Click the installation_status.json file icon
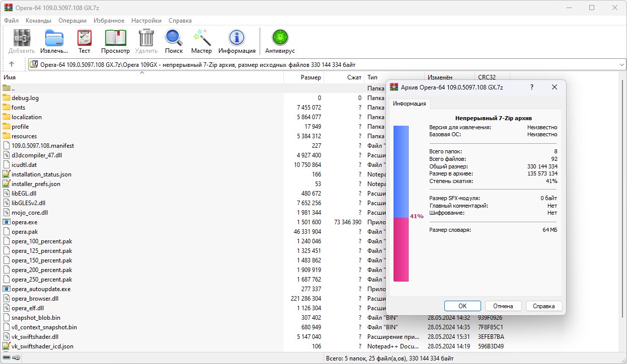 [x=7, y=174]
